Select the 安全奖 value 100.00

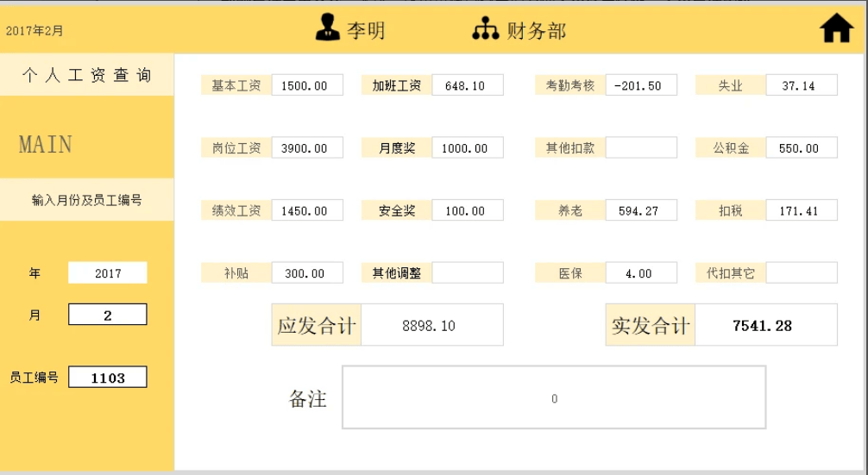point(468,210)
